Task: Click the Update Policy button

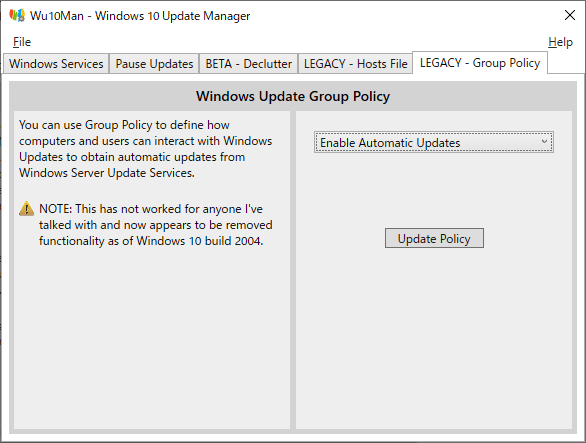Action: (x=434, y=238)
